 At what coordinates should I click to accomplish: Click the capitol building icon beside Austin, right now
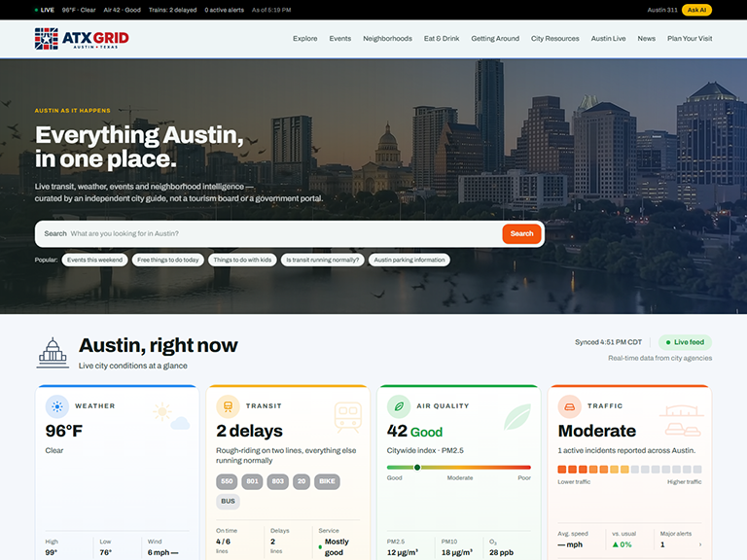[53, 353]
